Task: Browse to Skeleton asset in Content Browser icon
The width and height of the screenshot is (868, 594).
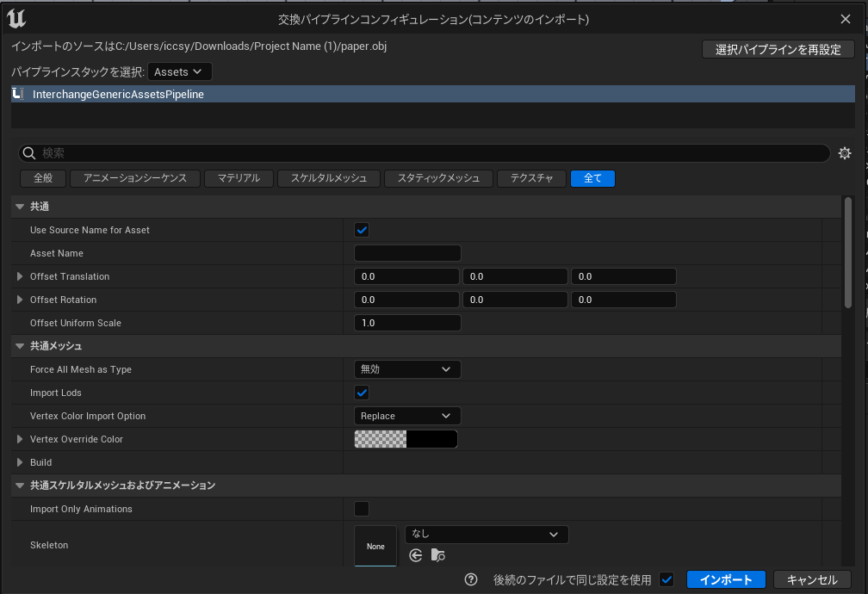Action: 437,555
